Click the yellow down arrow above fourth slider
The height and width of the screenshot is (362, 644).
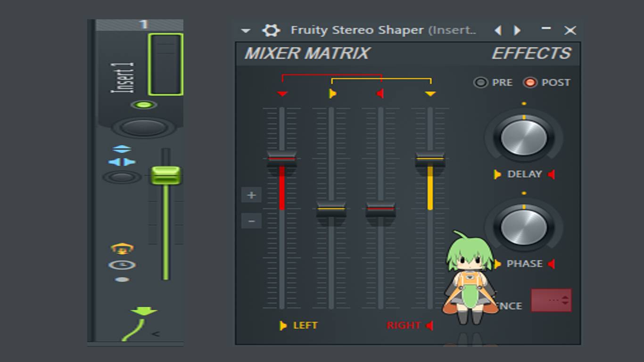pyautogui.click(x=430, y=94)
